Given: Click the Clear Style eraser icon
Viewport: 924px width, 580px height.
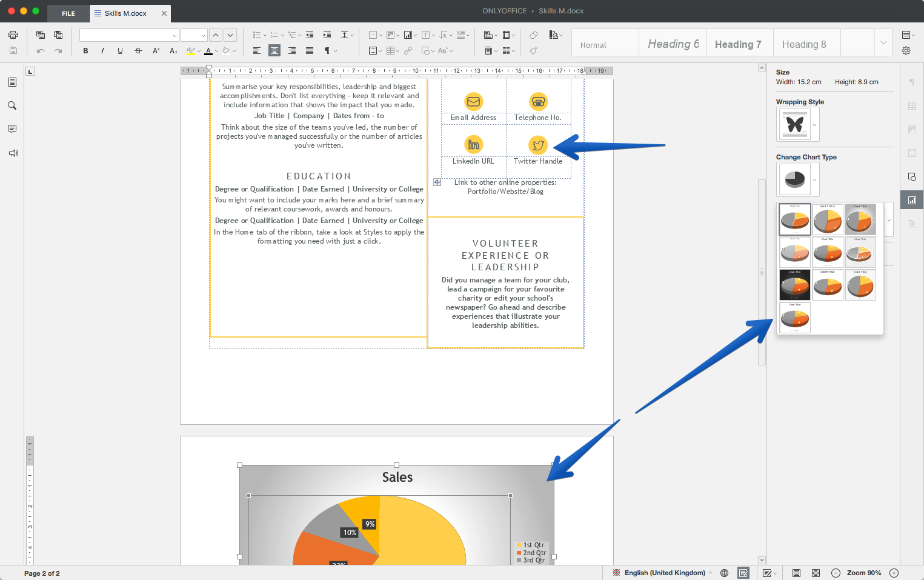Looking at the screenshot, I should 534,35.
